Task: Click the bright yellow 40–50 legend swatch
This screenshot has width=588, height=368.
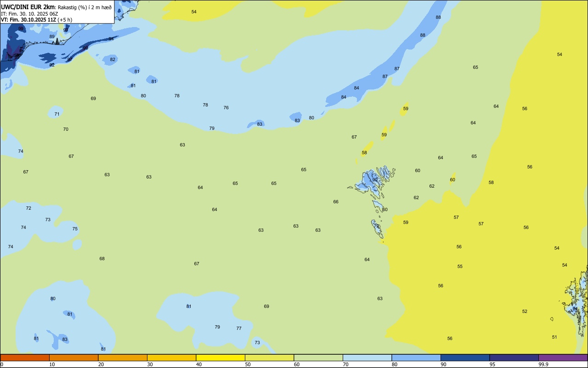Action: pos(220,357)
